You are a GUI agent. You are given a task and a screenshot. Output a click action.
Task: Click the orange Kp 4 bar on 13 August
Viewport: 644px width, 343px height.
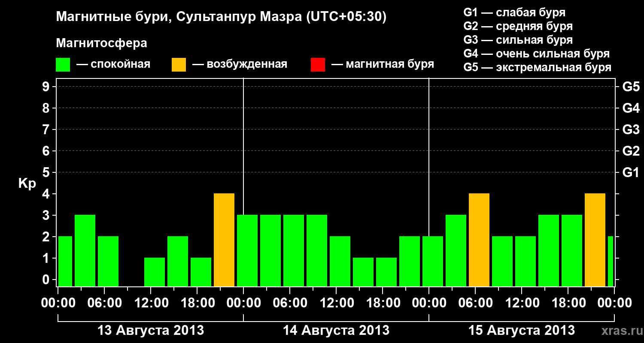(224, 240)
